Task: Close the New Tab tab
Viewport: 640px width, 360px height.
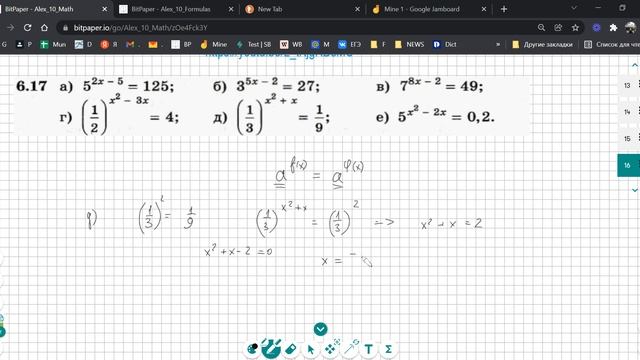Action: [358, 9]
